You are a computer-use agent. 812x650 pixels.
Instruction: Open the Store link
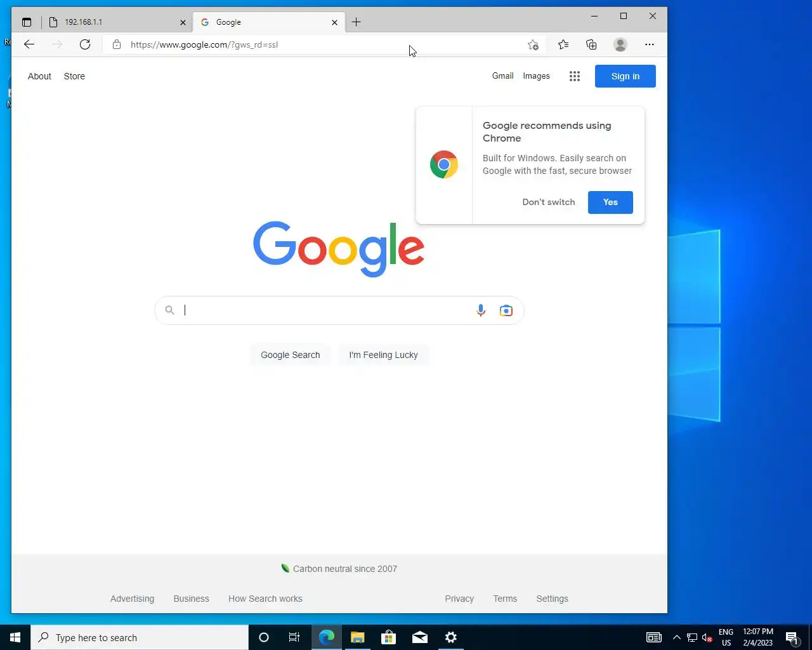(x=74, y=76)
